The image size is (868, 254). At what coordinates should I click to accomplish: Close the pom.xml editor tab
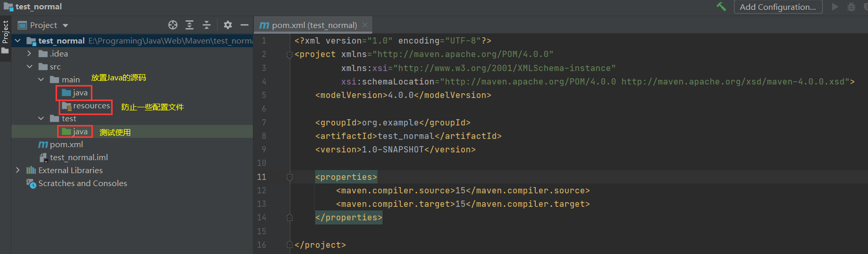click(365, 25)
